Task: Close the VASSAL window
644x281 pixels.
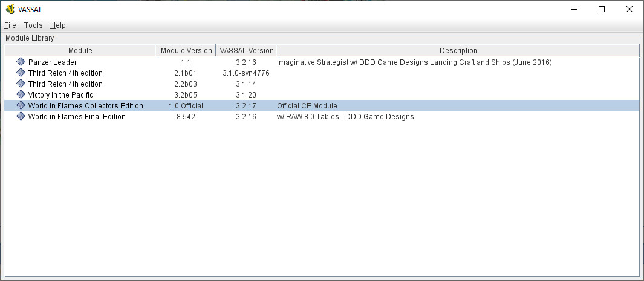Action: pos(629,9)
